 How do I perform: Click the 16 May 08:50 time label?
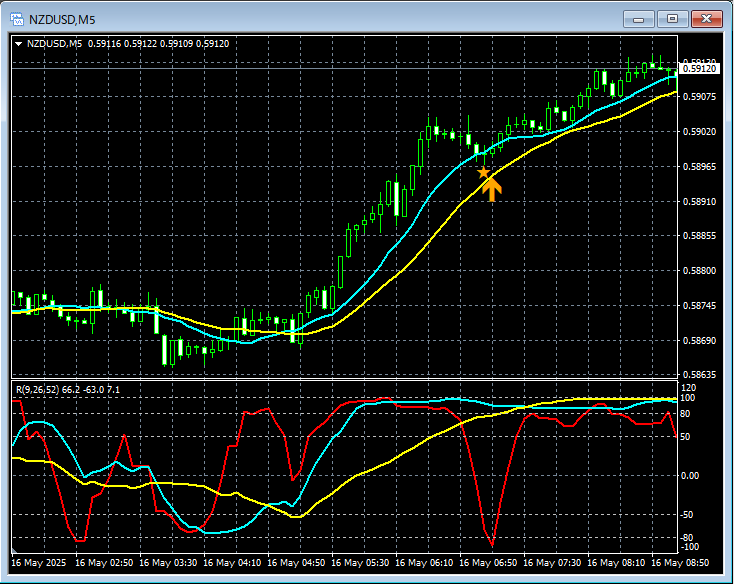680,562
